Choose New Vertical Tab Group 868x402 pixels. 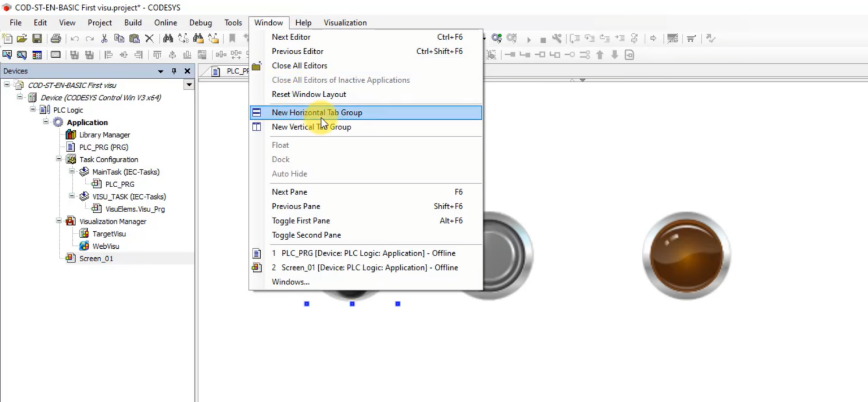point(311,127)
